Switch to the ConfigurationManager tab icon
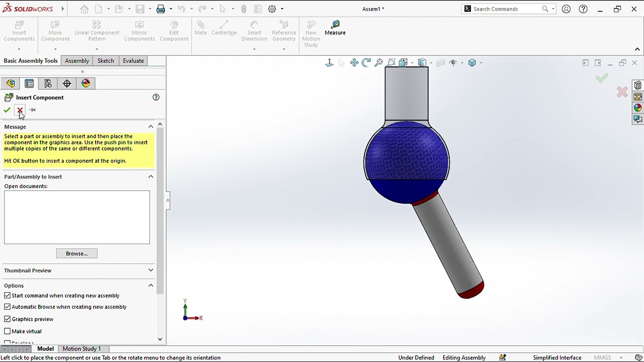This screenshot has height=362, width=644. coord(48,83)
